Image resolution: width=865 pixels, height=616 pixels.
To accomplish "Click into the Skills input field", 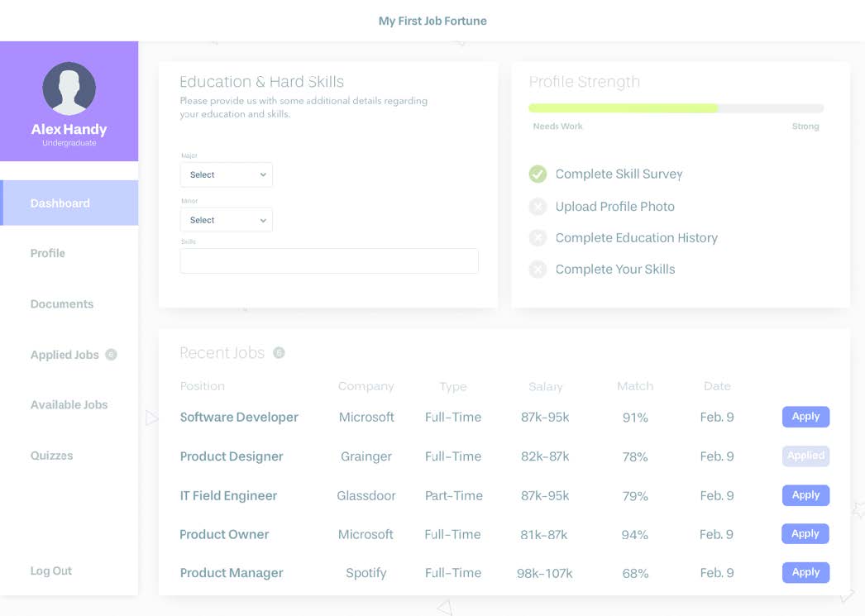I will tap(328, 261).
